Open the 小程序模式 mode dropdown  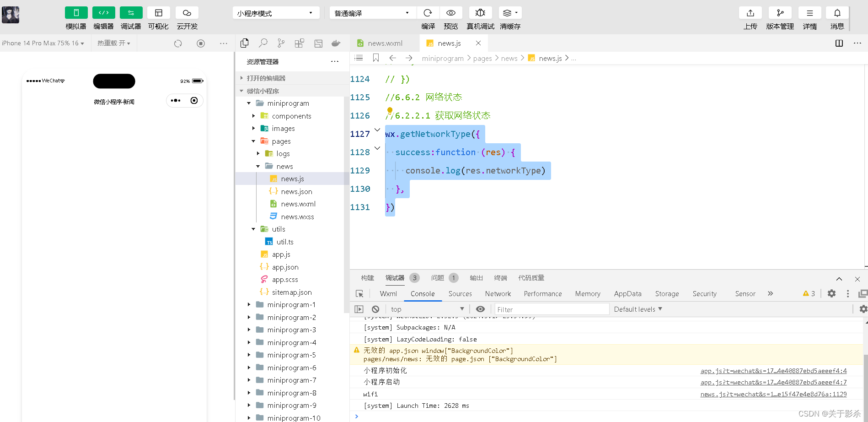click(276, 13)
